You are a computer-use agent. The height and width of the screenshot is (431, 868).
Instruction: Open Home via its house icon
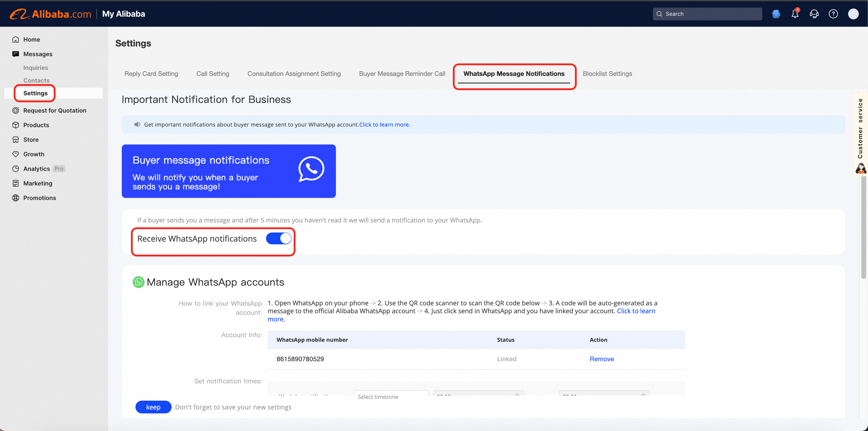point(15,39)
